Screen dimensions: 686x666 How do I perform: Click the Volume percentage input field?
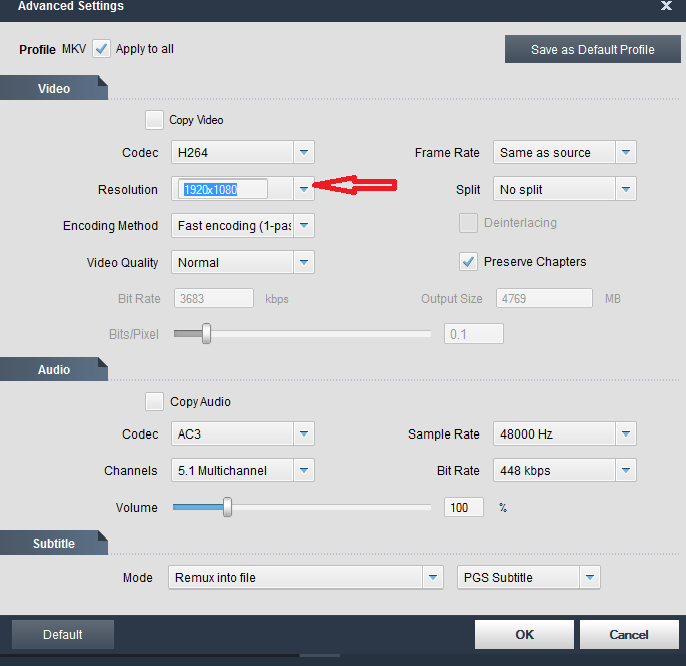463,507
